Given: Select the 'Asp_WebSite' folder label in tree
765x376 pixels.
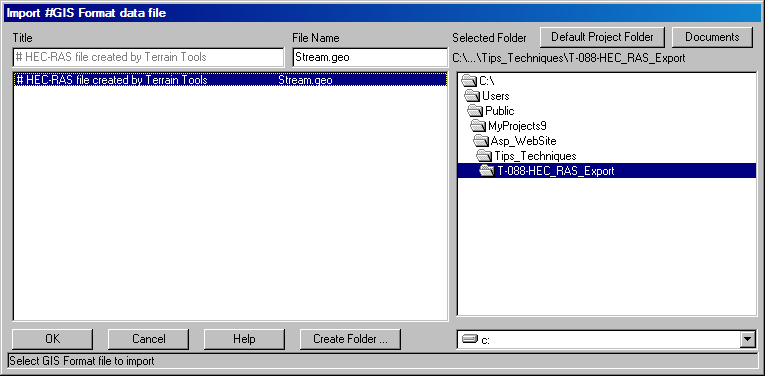Looking at the screenshot, I should click(523, 141).
